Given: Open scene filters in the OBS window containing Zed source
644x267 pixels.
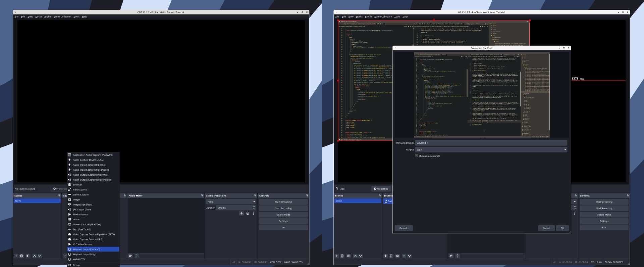Looking at the screenshot, I should [x=348, y=256].
